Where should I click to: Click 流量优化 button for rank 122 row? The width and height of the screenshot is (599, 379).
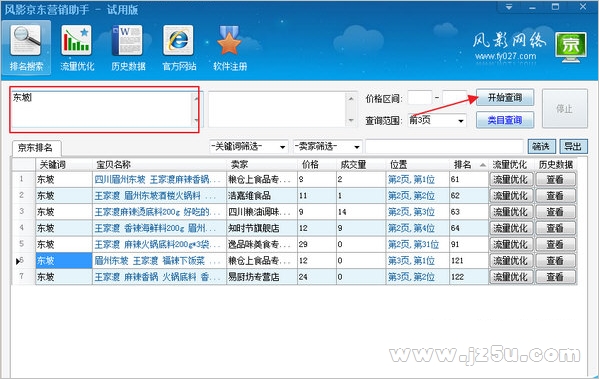click(511, 277)
